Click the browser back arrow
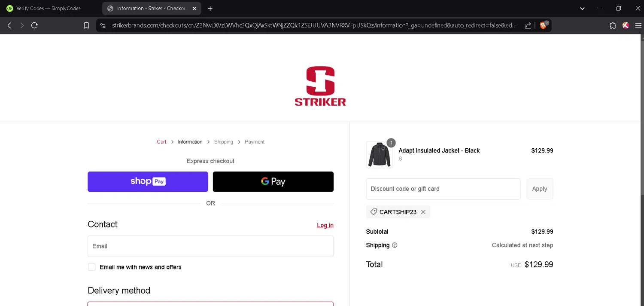 9,25
